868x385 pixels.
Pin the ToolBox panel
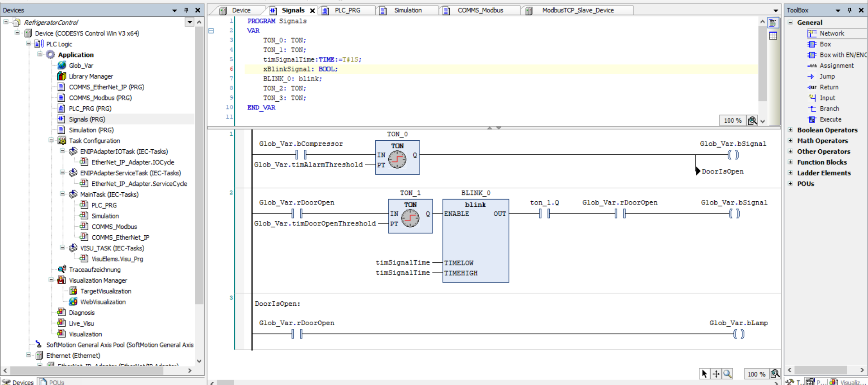[849, 10]
